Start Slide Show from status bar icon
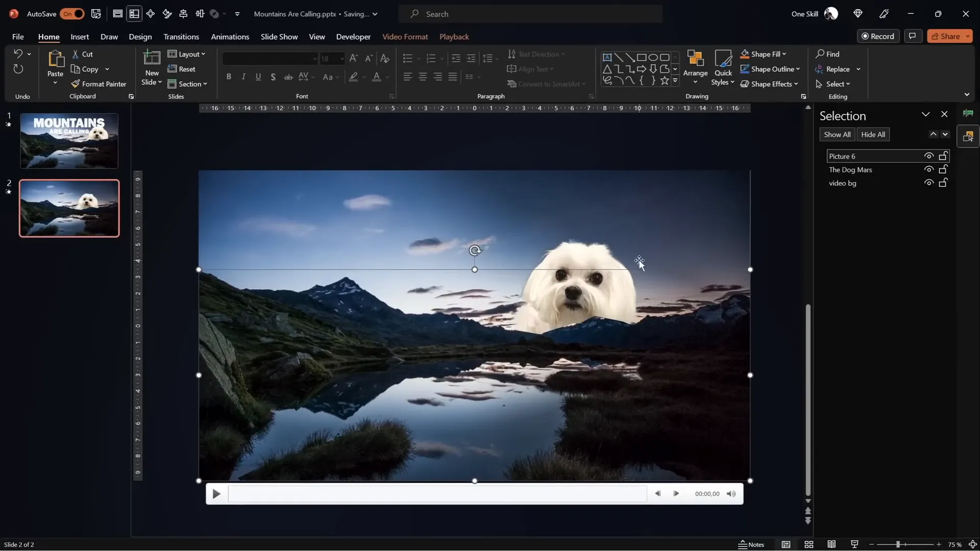Viewport: 980px width, 551px height. click(x=854, y=544)
